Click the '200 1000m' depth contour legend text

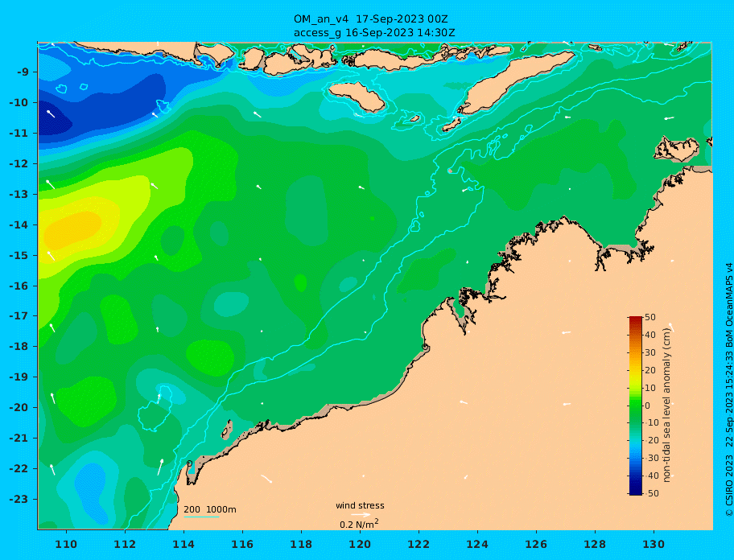[210, 509]
